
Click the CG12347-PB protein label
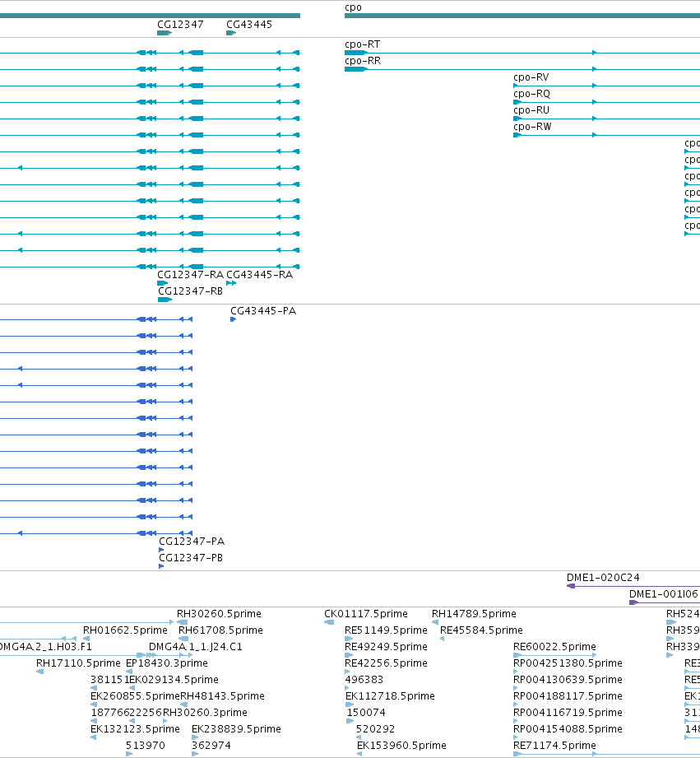click(191, 558)
